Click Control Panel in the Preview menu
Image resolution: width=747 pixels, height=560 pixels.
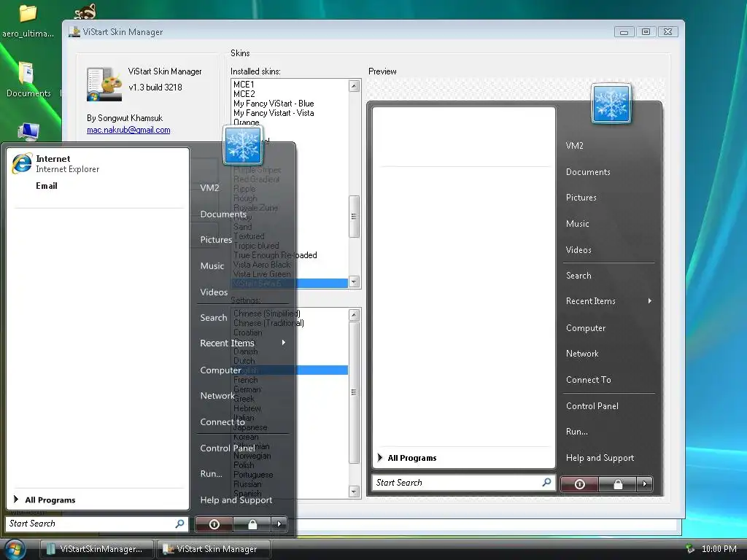pyautogui.click(x=592, y=406)
